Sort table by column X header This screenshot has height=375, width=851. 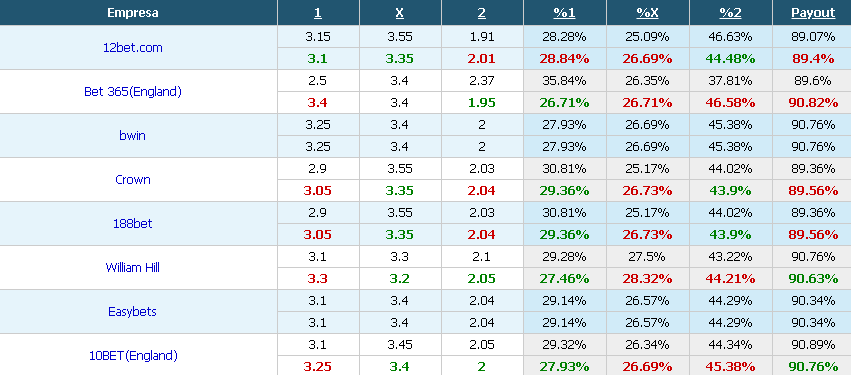[399, 13]
